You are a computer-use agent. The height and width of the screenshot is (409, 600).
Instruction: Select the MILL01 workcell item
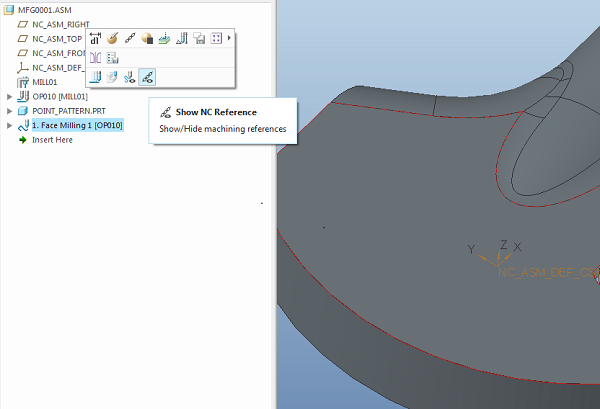pyautogui.click(x=46, y=82)
